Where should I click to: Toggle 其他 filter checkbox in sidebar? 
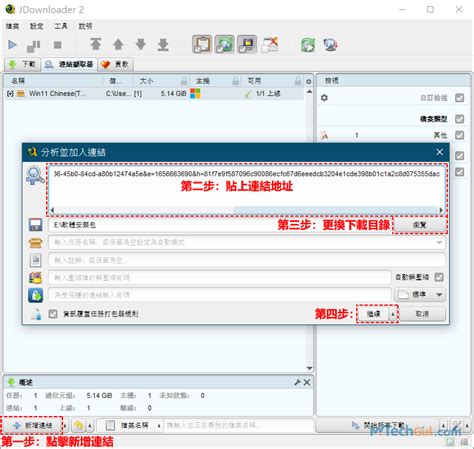click(x=460, y=135)
